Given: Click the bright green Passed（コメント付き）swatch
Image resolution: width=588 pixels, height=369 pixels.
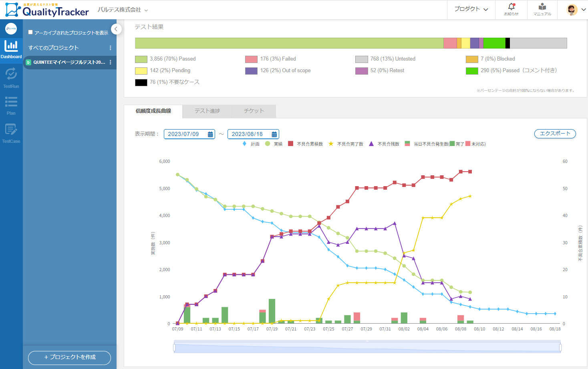Looking at the screenshot, I should click(x=472, y=71).
